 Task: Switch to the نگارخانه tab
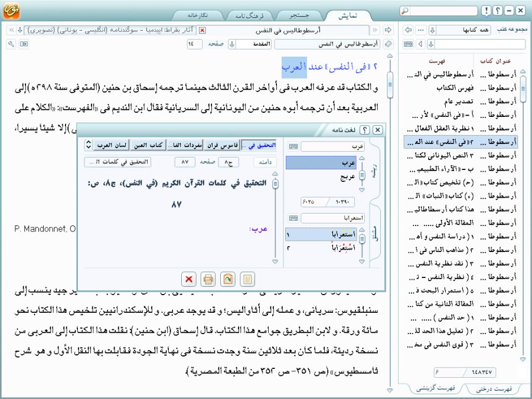[x=198, y=15]
